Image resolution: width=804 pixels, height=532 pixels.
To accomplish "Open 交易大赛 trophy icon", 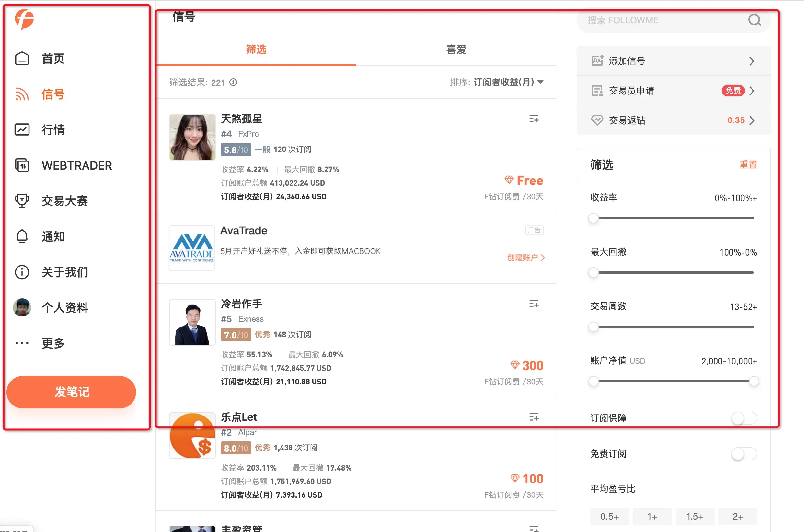I will coord(22,201).
